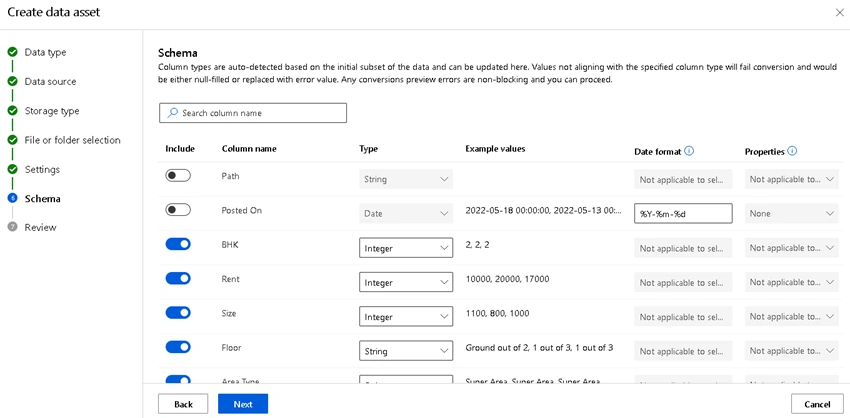The width and height of the screenshot is (850, 418).
Task: Toggle include for the Posted On column
Action: point(178,210)
